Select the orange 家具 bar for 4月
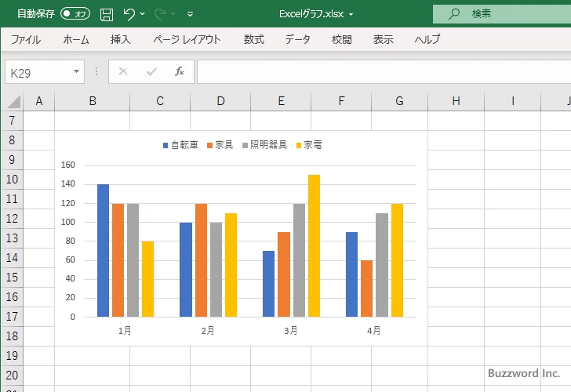Viewport: 571px width, 392px height. coord(367,289)
